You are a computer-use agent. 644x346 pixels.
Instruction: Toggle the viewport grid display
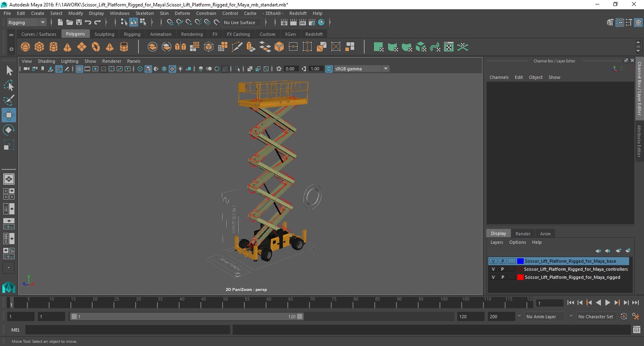[x=79, y=69]
